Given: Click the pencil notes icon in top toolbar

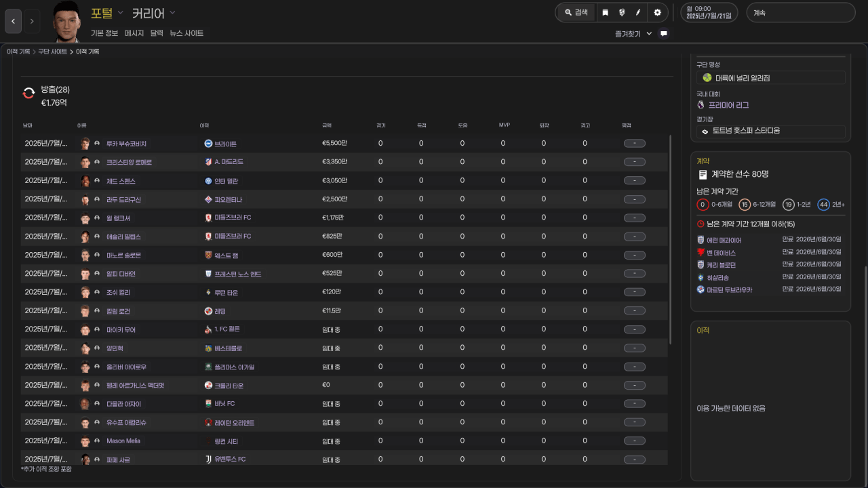Looking at the screenshot, I should (x=638, y=12).
